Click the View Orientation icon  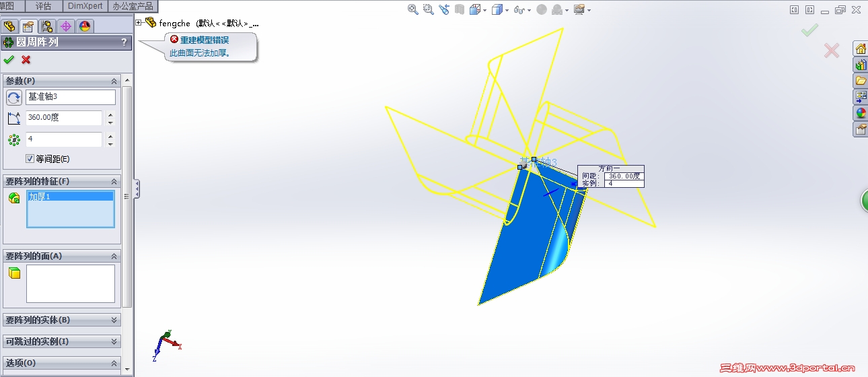475,9
